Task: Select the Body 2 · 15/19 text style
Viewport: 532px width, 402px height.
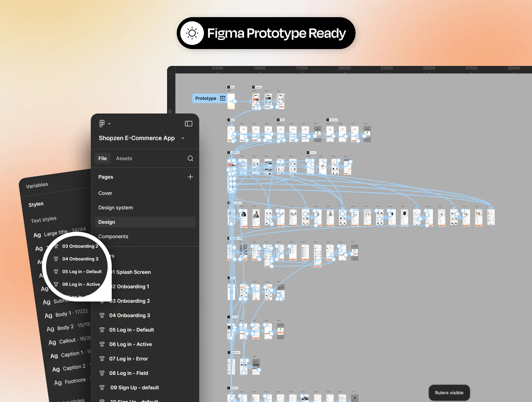Action: point(68,327)
